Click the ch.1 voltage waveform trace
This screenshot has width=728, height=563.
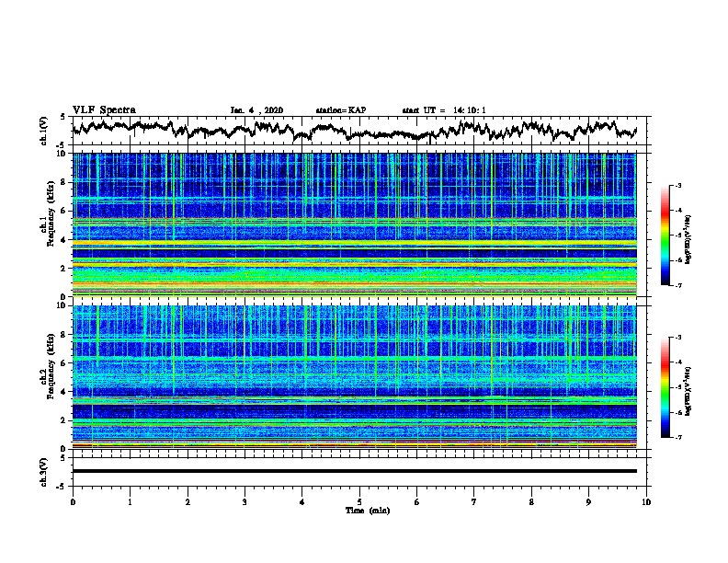coord(354,131)
